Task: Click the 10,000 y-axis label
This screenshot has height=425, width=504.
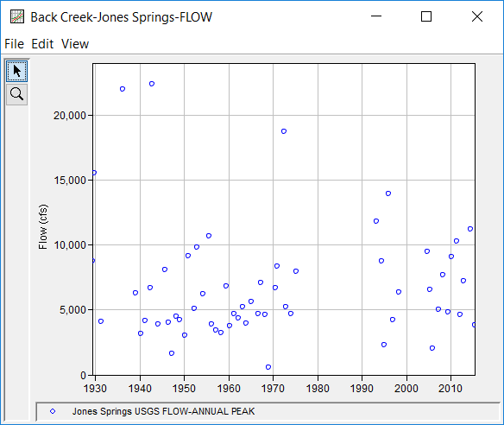Action: 70,245
